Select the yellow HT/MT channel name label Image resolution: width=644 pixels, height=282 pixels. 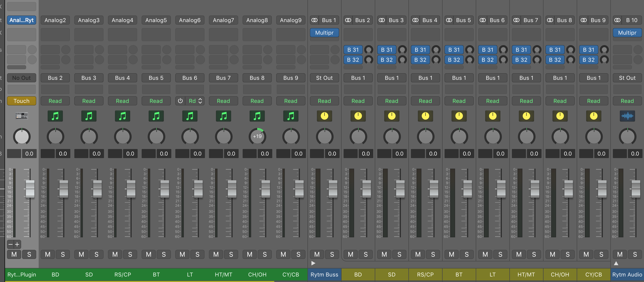click(526, 274)
